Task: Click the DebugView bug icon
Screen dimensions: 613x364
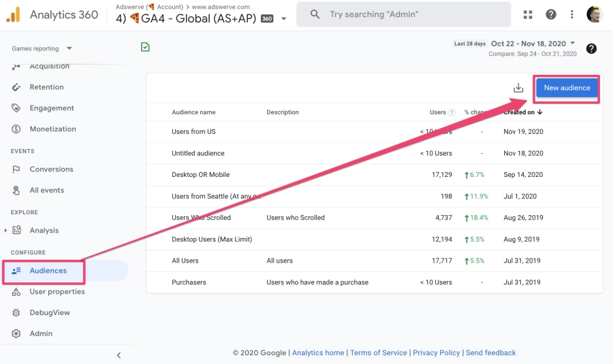Action: (16, 312)
